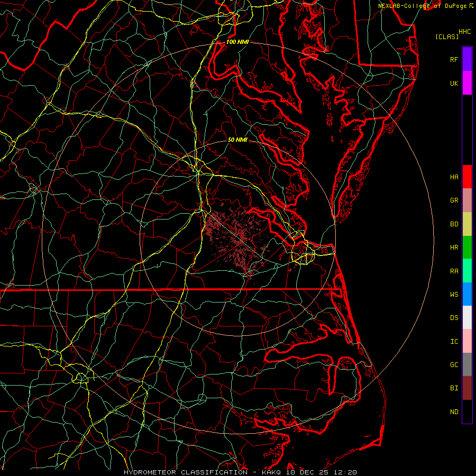Select the GC gray legend block
The height and width of the screenshot is (476, 476).
pyautogui.click(x=467, y=364)
